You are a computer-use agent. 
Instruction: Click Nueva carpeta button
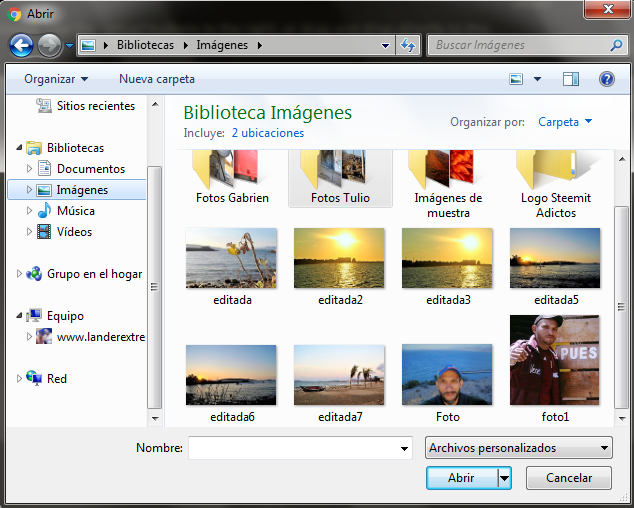[x=157, y=79]
